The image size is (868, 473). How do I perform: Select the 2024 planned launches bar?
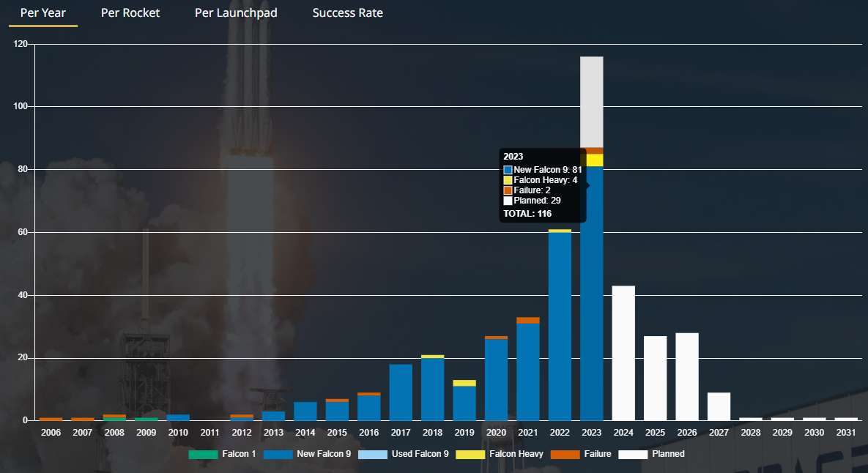click(x=623, y=351)
